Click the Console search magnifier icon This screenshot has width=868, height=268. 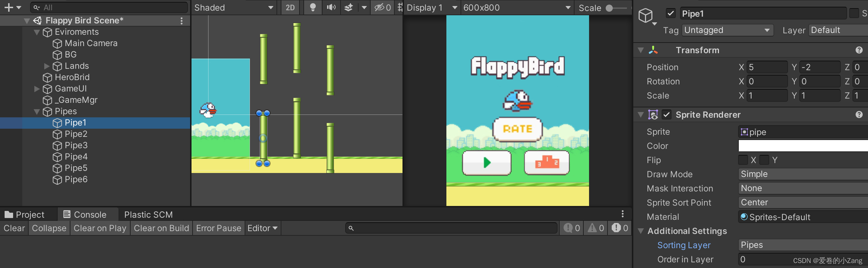click(x=351, y=228)
